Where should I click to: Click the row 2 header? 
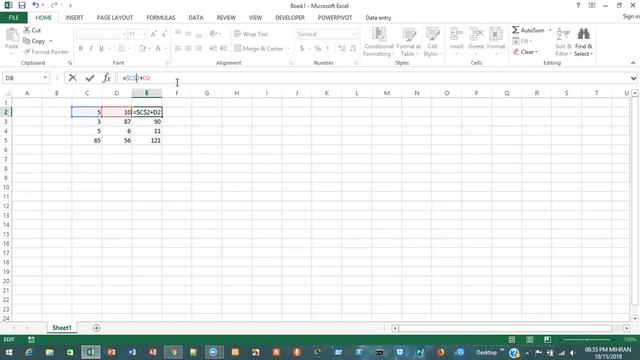(x=6, y=112)
